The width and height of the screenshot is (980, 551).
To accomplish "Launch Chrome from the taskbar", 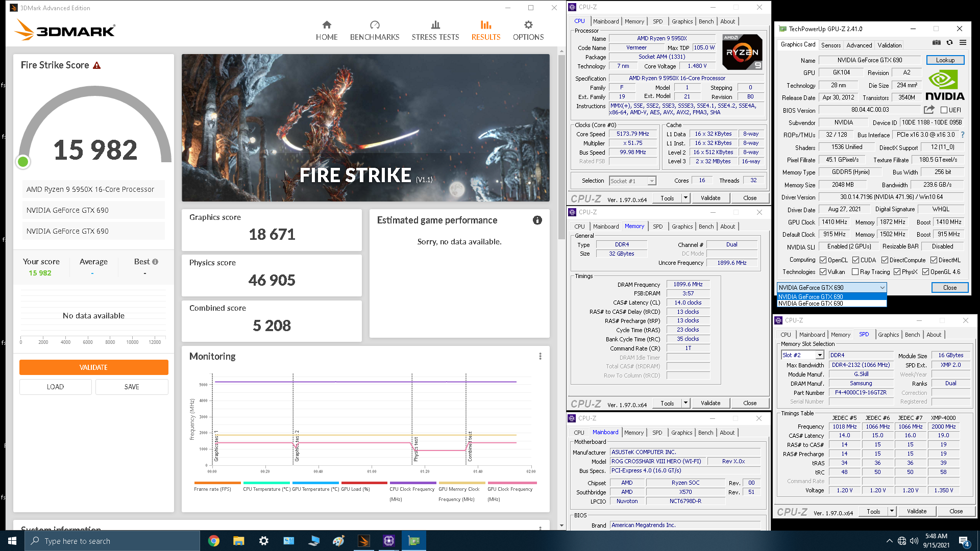I will tap(214, 541).
